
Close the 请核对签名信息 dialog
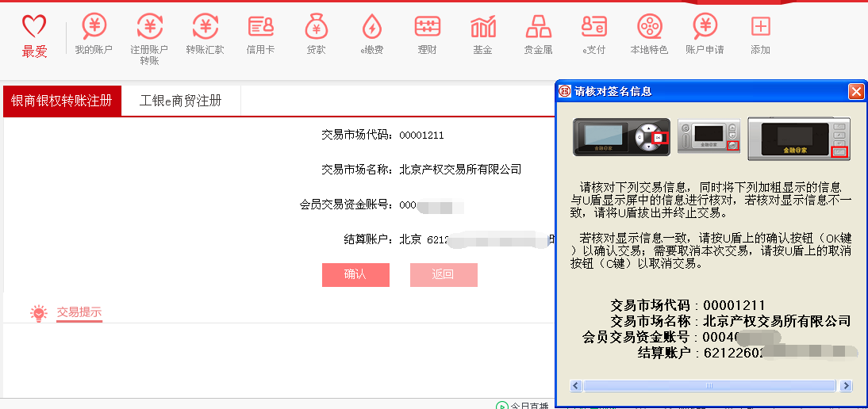(x=856, y=91)
